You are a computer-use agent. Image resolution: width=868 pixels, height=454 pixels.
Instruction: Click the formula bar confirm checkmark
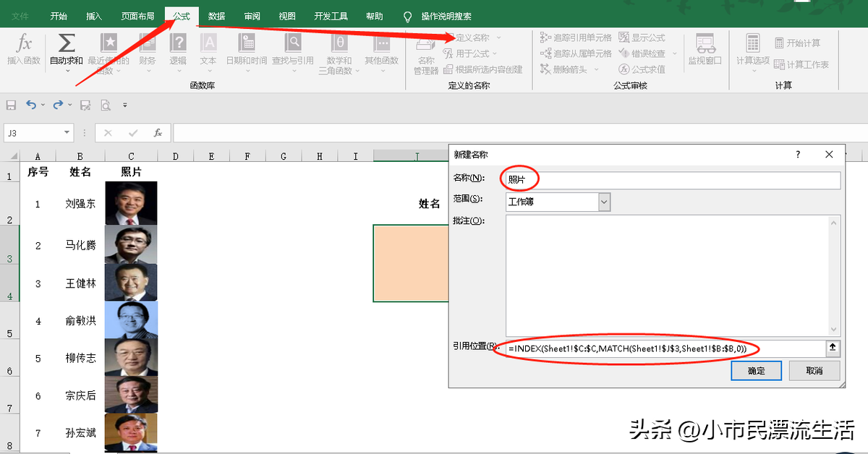pyautogui.click(x=132, y=133)
